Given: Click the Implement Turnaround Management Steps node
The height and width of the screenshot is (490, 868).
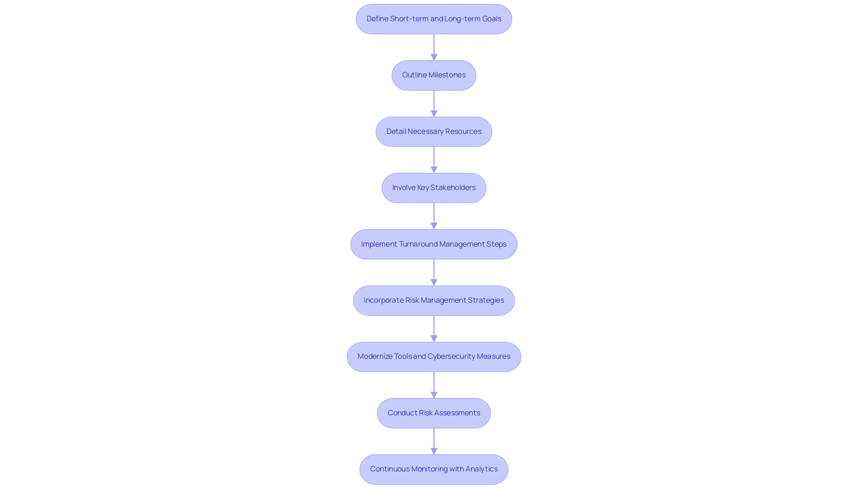Looking at the screenshot, I should pyautogui.click(x=434, y=243).
